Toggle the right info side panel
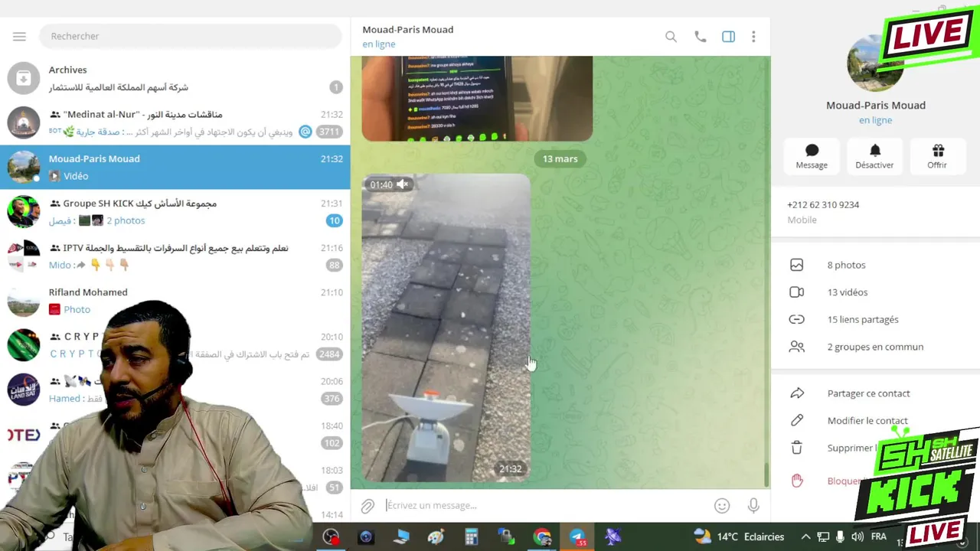 pos(728,37)
